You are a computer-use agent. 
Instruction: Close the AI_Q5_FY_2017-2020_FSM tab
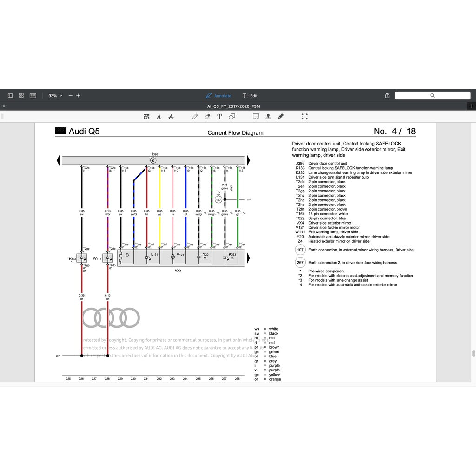4,106
